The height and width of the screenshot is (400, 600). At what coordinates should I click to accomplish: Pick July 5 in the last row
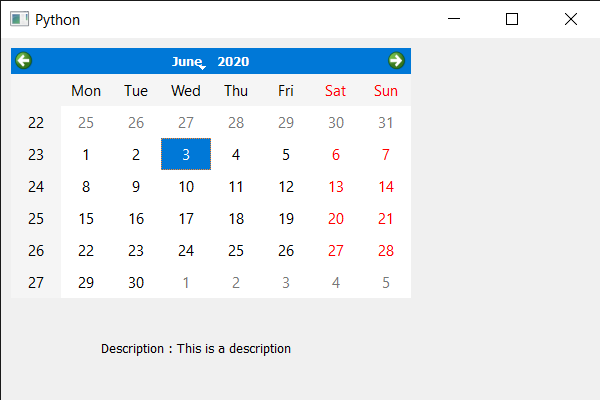coord(386,282)
